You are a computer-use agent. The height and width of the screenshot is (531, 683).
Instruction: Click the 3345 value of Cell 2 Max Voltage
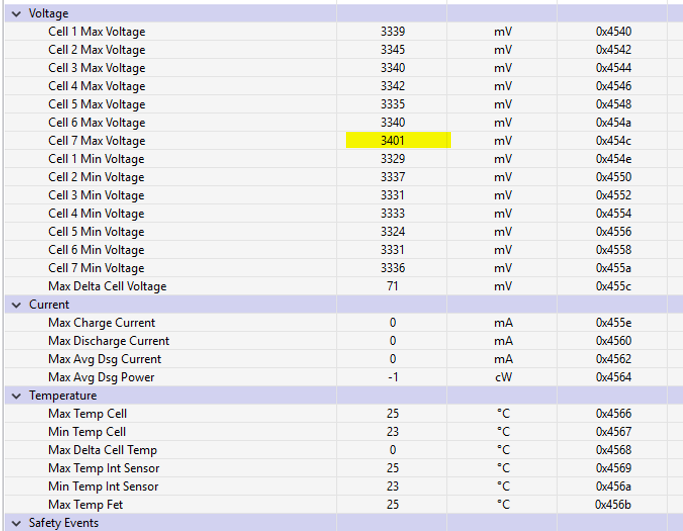(392, 50)
